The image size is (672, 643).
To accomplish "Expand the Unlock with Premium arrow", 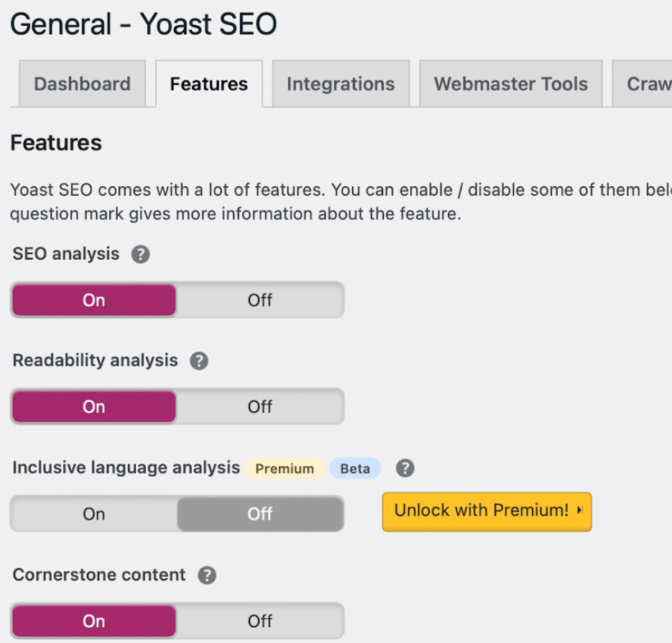I will click(579, 512).
